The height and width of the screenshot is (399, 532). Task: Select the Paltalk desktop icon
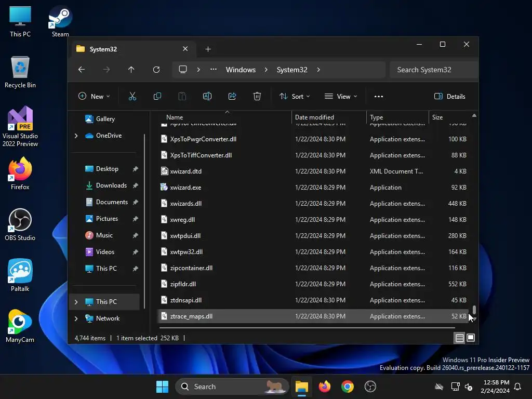(20, 275)
